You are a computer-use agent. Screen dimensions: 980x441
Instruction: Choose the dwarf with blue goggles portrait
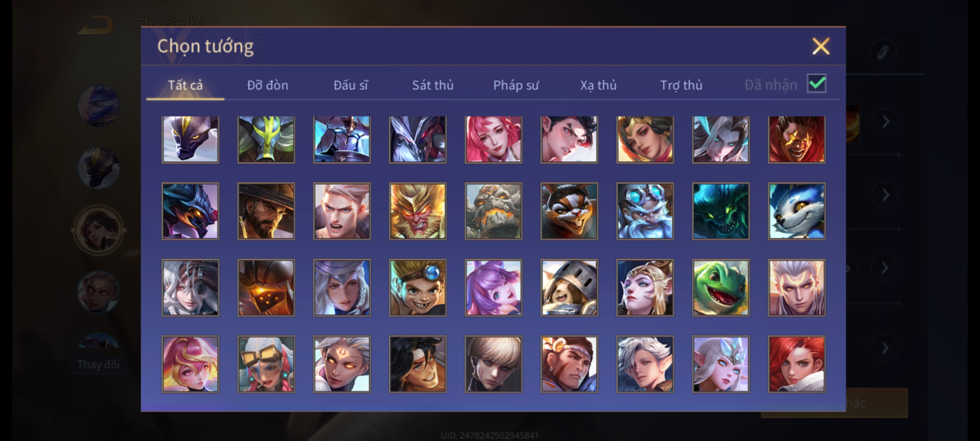(x=645, y=211)
